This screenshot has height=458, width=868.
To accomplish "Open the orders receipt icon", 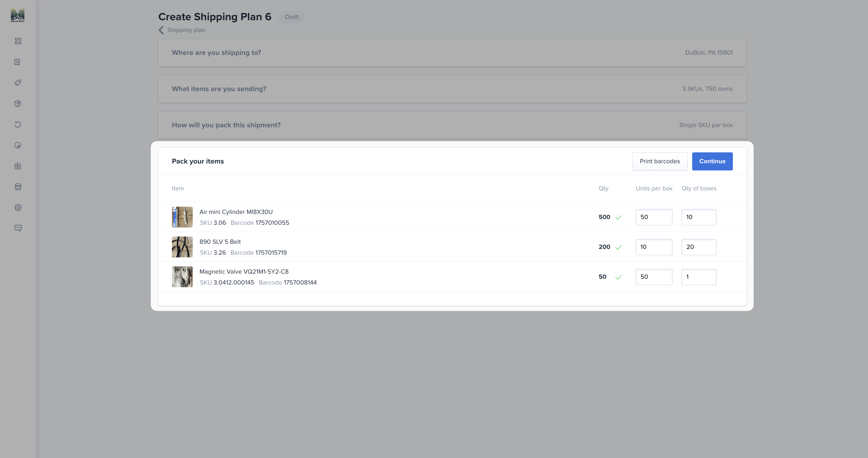I will [x=17, y=62].
